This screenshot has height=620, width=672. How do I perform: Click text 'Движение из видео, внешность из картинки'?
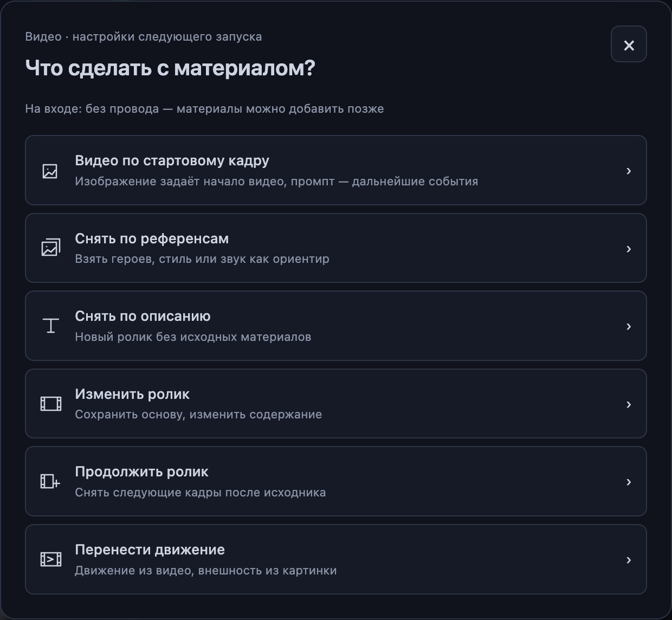pos(206,571)
